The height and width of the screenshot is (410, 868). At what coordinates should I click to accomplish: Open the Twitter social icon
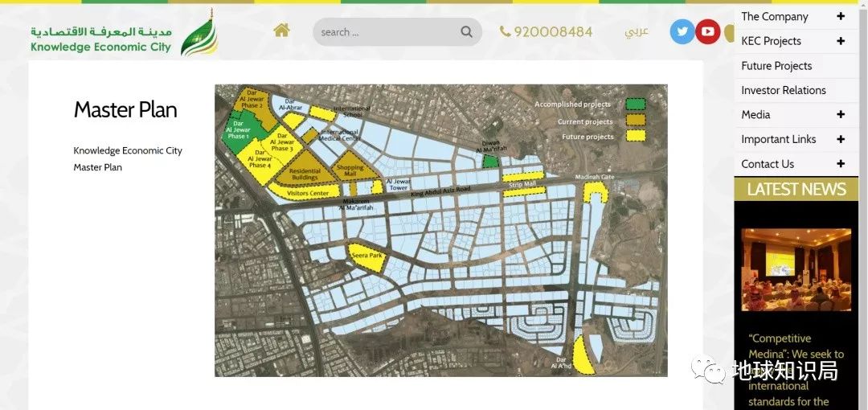click(682, 31)
